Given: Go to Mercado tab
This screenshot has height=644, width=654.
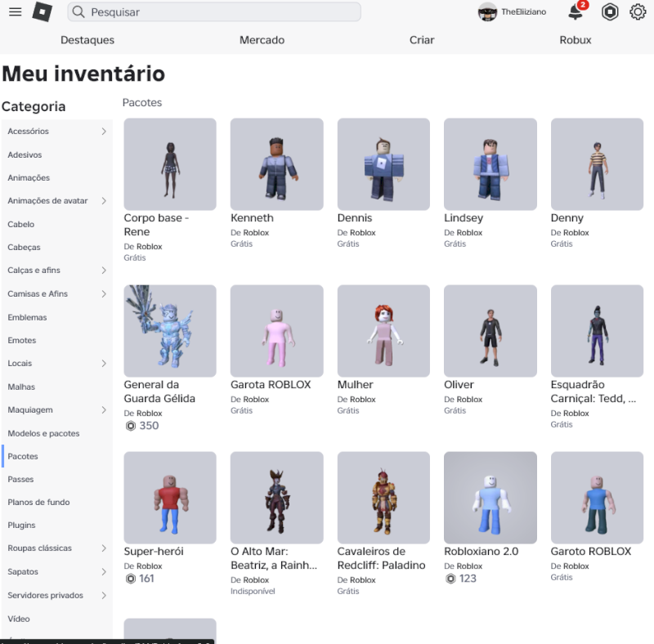Looking at the screenshot, I should click(262, 40).
